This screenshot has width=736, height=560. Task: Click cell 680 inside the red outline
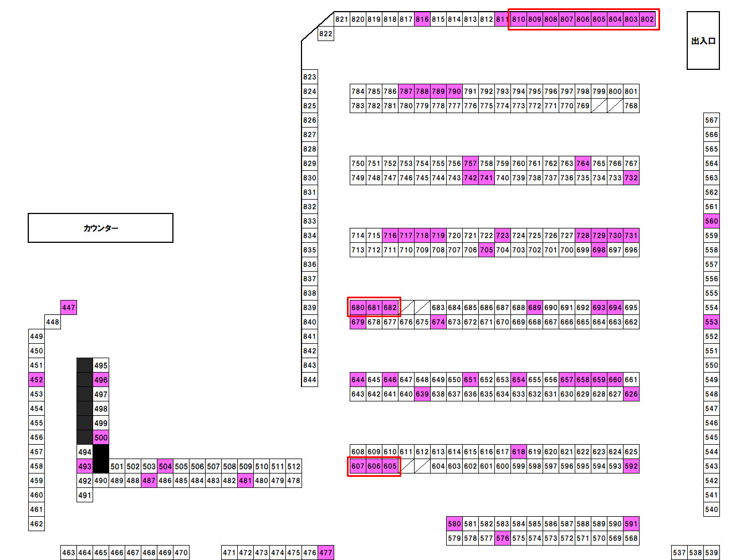357,308
